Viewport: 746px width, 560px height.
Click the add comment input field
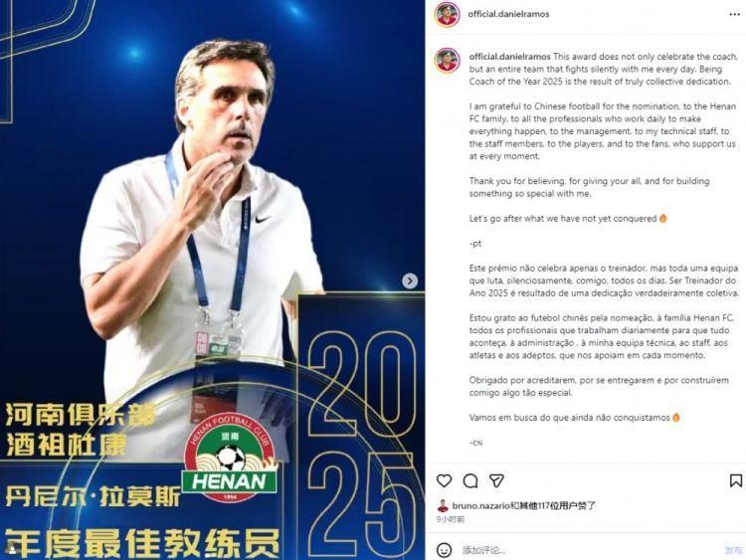pos(590,550)
